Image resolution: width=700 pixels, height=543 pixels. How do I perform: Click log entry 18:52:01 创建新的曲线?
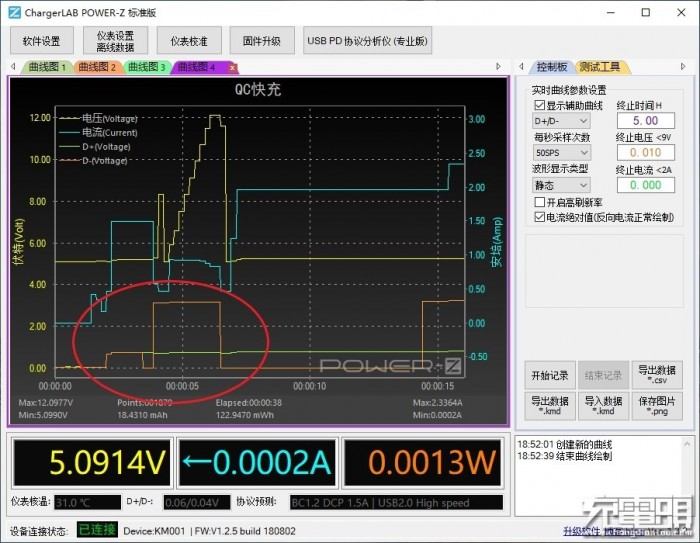(x=564, y=444)
